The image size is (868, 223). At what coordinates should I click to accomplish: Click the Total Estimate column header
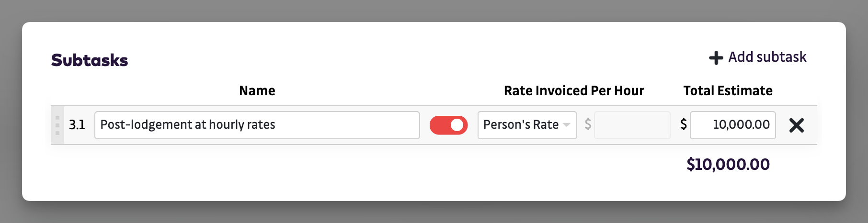click(727, 91)
